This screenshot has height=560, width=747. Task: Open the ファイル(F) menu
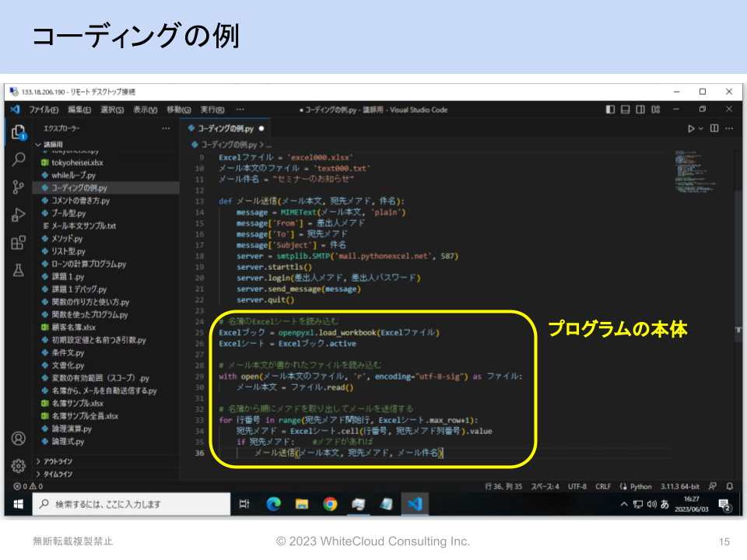(x=44, y=110)
